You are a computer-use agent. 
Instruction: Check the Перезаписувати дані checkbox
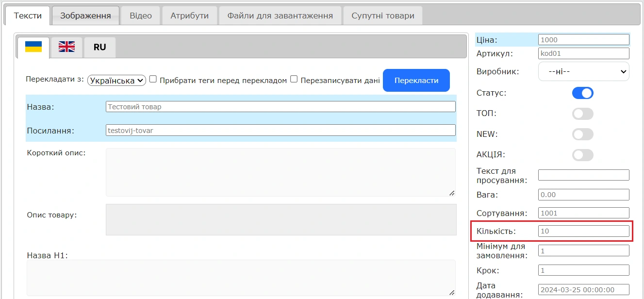pyautogui.click(x=294, y=79)
